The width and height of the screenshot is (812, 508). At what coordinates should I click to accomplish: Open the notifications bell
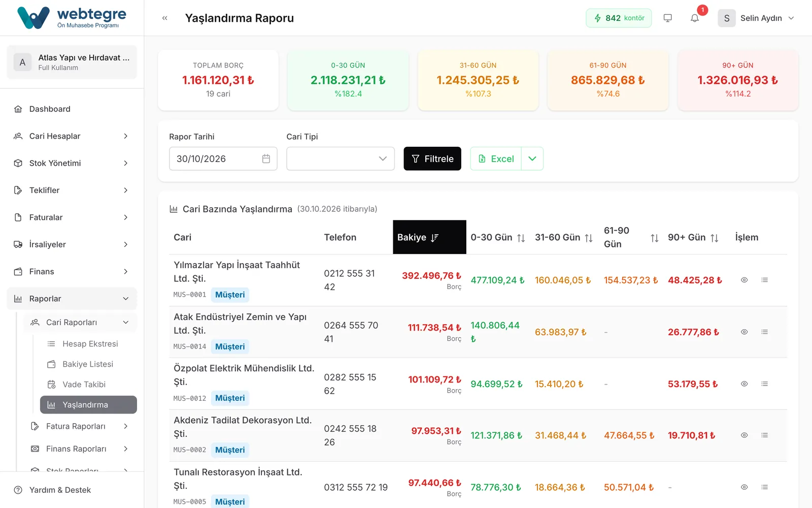tap(695, 18)
